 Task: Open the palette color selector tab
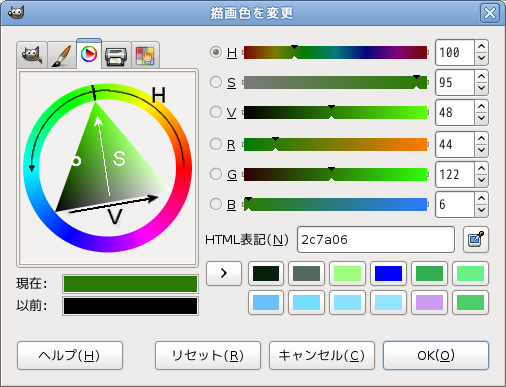coord(145,55)
